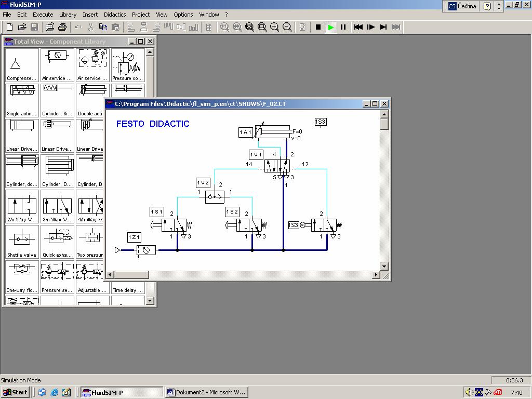Stop the simulation
The width and height of the screenshot is (532, 399).
point(318,27)
